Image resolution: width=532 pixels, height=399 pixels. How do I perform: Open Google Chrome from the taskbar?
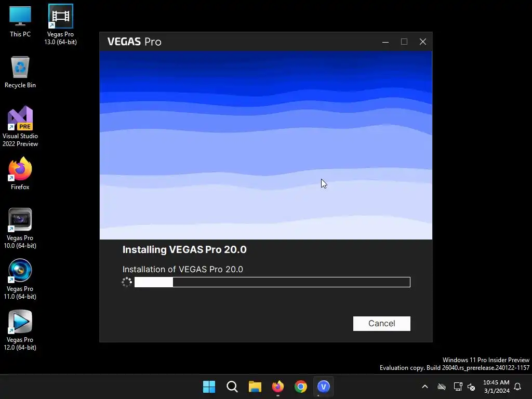pyautogui.click(x=301, y=387)
